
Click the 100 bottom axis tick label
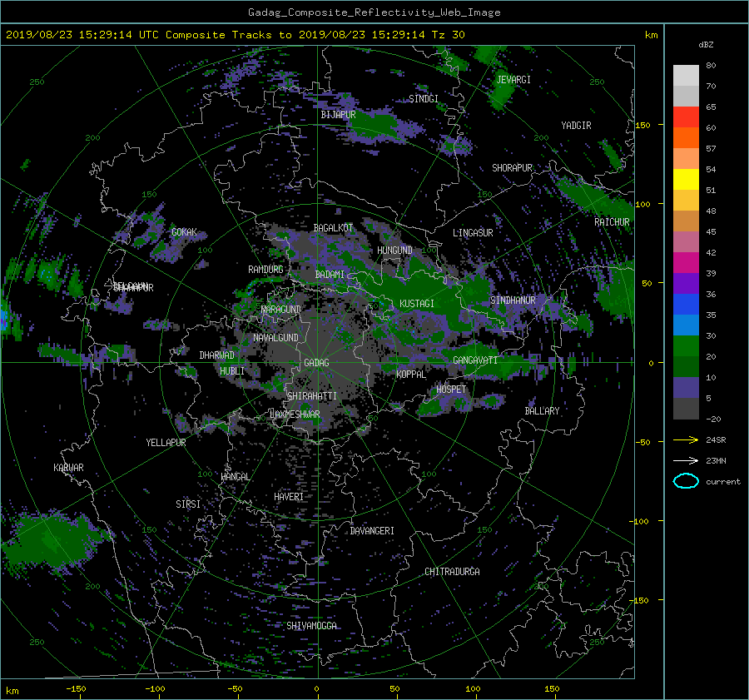[x=473, y=689]
